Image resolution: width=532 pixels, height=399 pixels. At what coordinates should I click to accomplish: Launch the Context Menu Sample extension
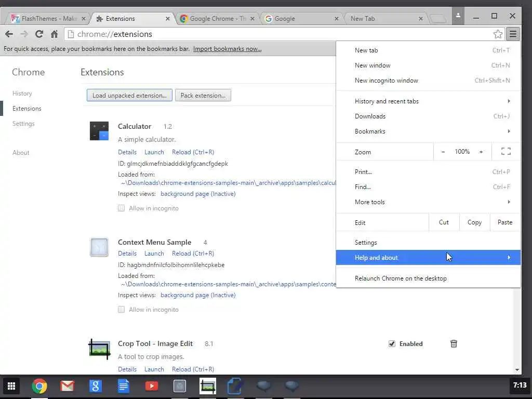click(x=154, y=254)
